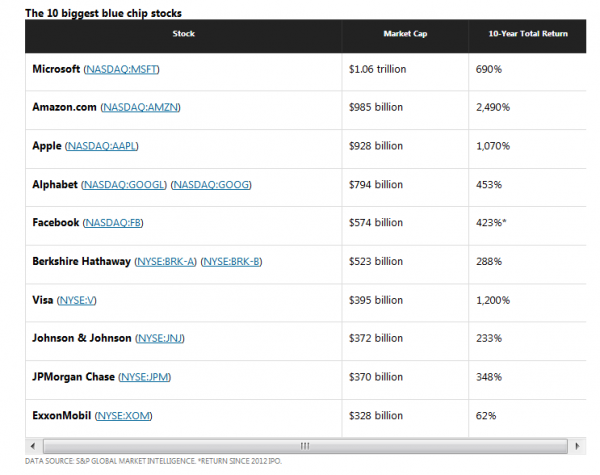Open the NYSE:BRK-A ticker link
Viewport: 600px width, 475px height.
(165, 262)
